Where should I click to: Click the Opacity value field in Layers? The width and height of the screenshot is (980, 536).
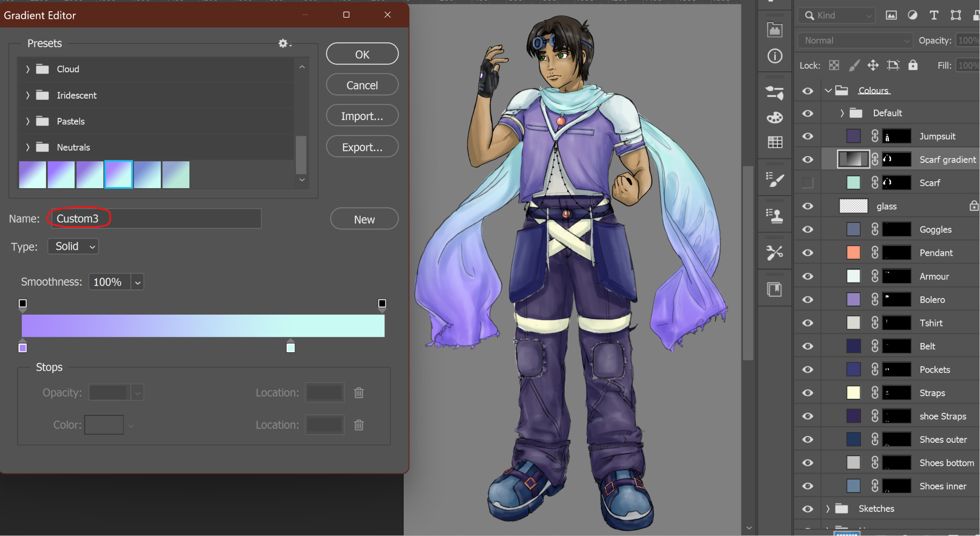968,41
